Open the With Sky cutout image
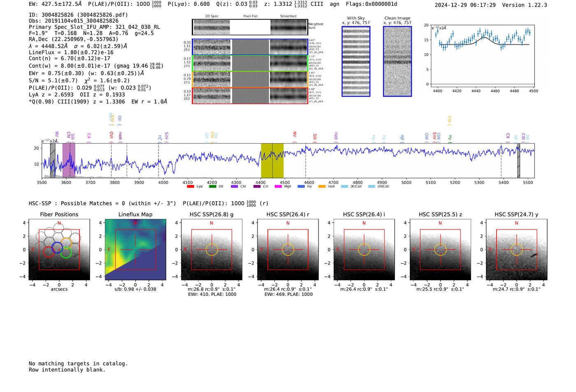The image size is (576, 392). (x=356, y=61)
